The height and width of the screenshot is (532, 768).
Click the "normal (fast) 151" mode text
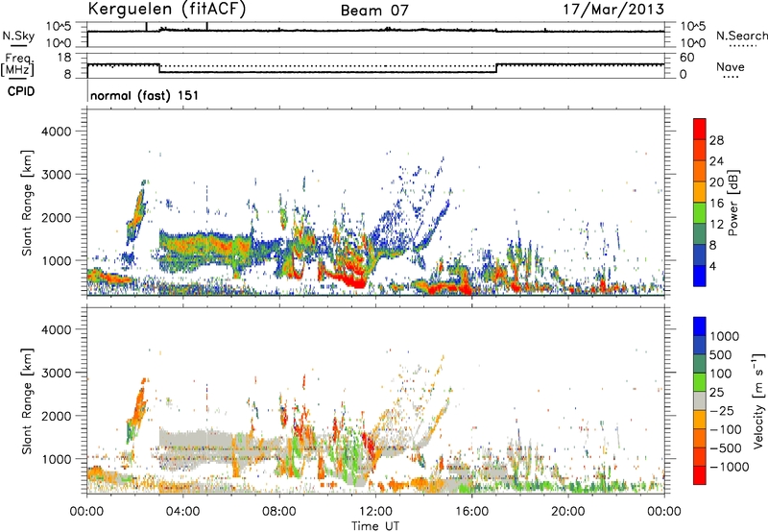[x=145, y=95]
